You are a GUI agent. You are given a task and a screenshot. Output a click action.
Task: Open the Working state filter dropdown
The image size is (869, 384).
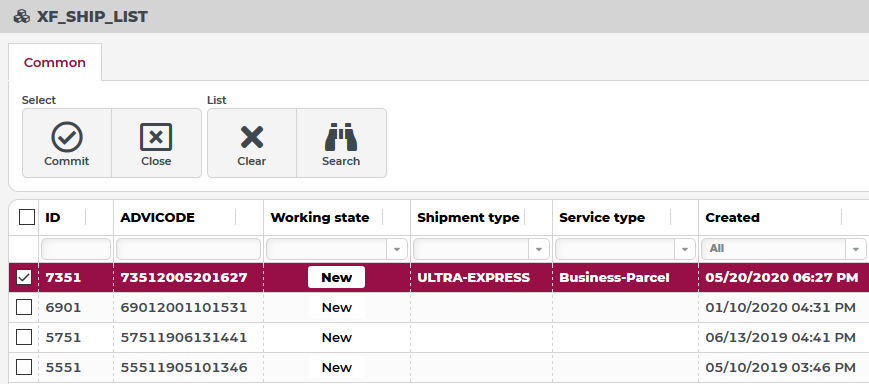[397, 249]
